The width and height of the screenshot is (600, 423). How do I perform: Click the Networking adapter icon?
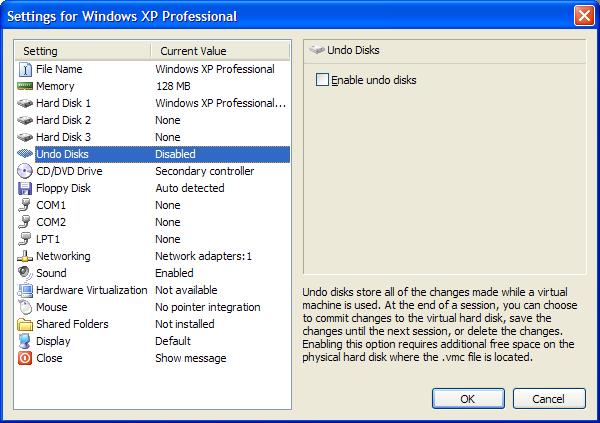tap(25, 256)
